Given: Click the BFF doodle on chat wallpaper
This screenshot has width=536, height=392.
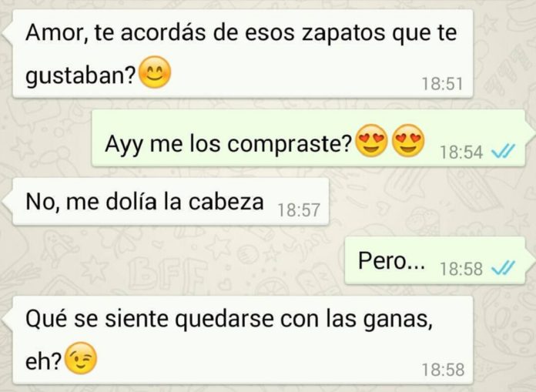Looking at the screenshot, I should coord(169,270).
